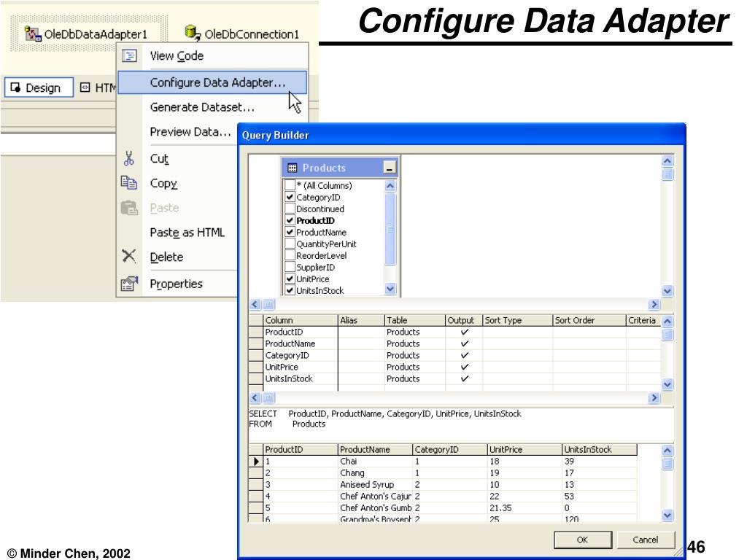Click the Paste clipboard icon

128,208
